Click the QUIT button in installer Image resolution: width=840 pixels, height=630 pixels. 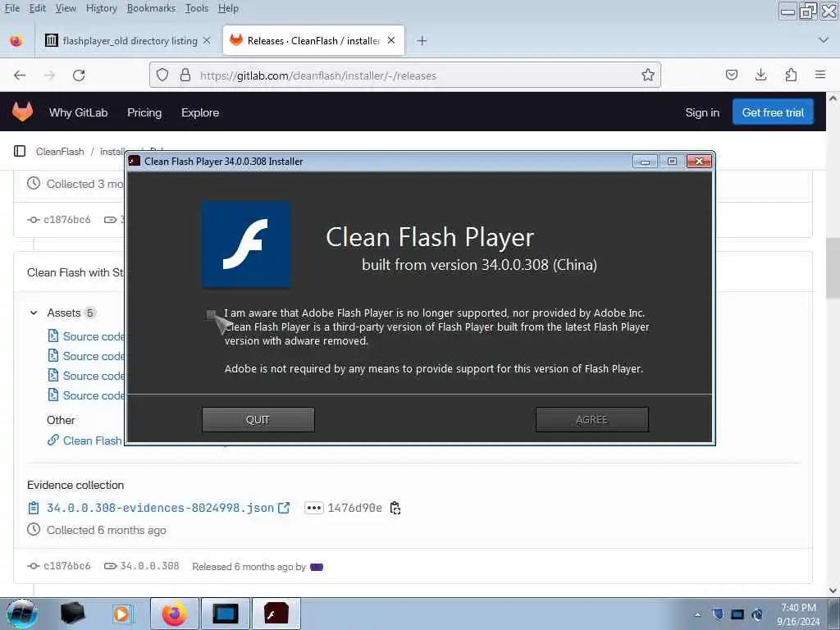(258, 419)
